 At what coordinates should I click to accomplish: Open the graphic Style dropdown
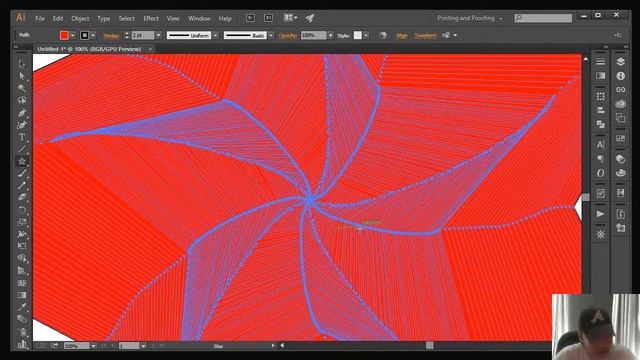click(366, 36)
